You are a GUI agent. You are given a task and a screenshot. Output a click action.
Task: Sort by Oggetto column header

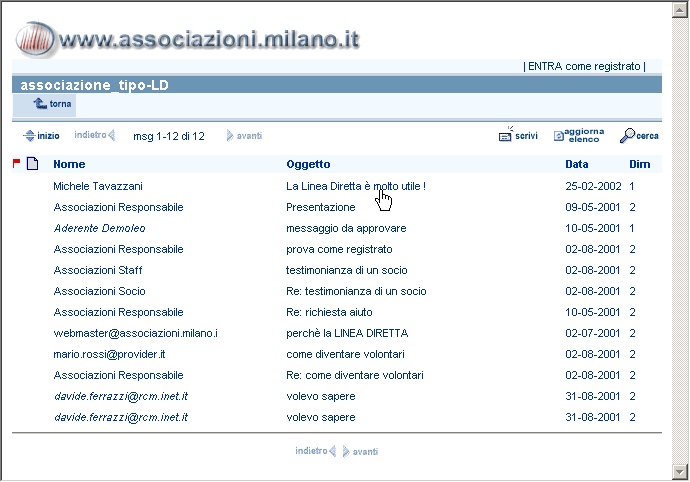point(308,164)
